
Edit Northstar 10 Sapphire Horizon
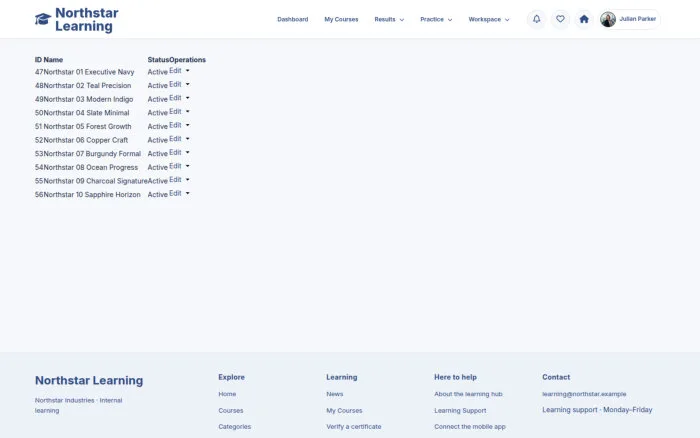(x=175, y=193)
